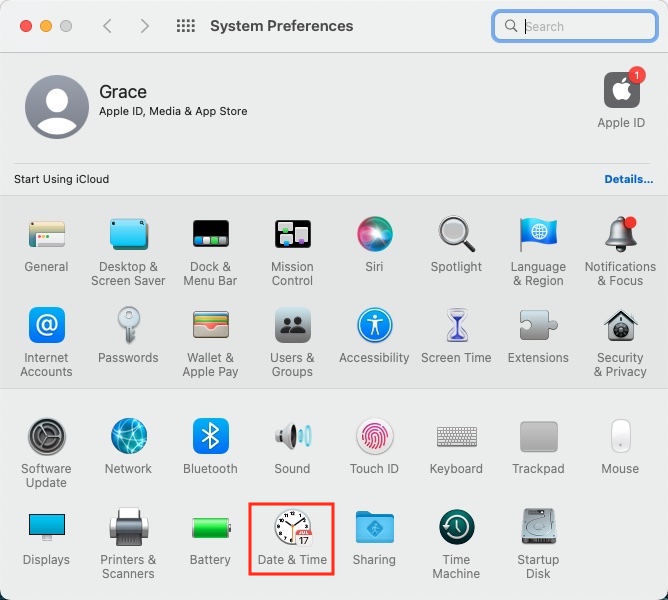The width and height of the screenshot is (668, 600).
Task: Open Accessibility preferences
Action: 374,327
